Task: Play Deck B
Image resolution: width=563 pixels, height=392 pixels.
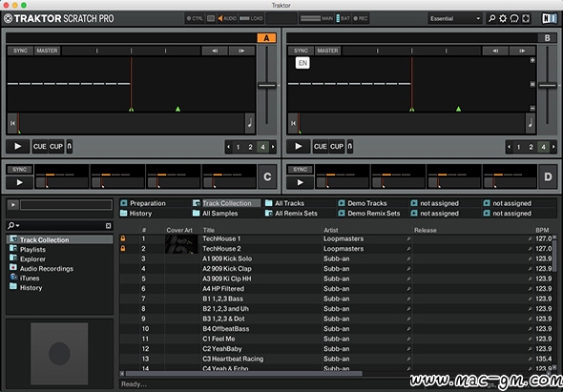Action: pos(299,147)
